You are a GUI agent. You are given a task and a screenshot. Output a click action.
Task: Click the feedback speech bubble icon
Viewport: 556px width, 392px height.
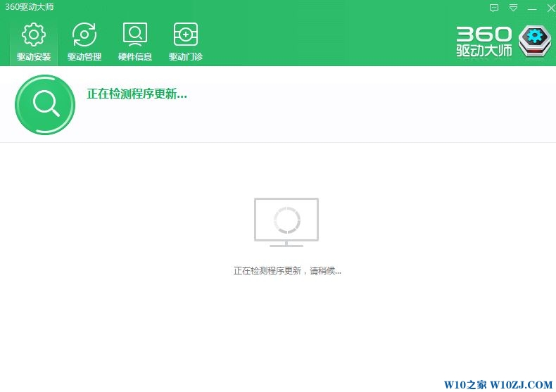pyautogui.click(x=494, y=8)
